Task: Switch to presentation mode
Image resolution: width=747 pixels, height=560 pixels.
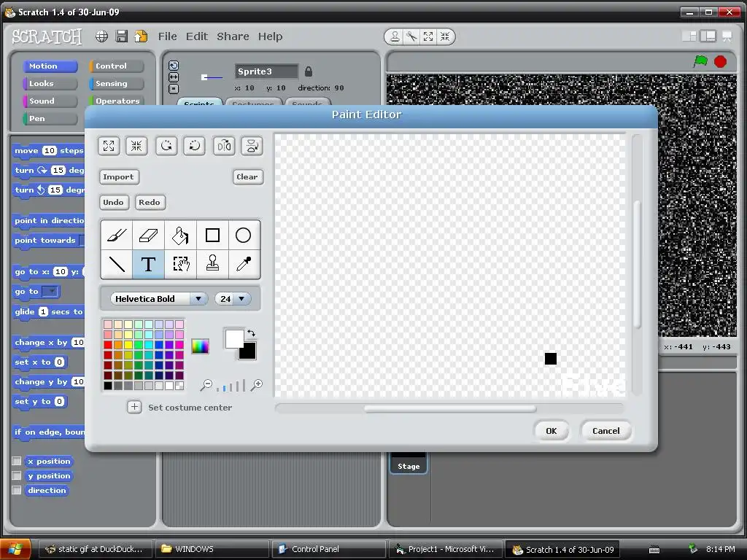Action: coord(727,36)
